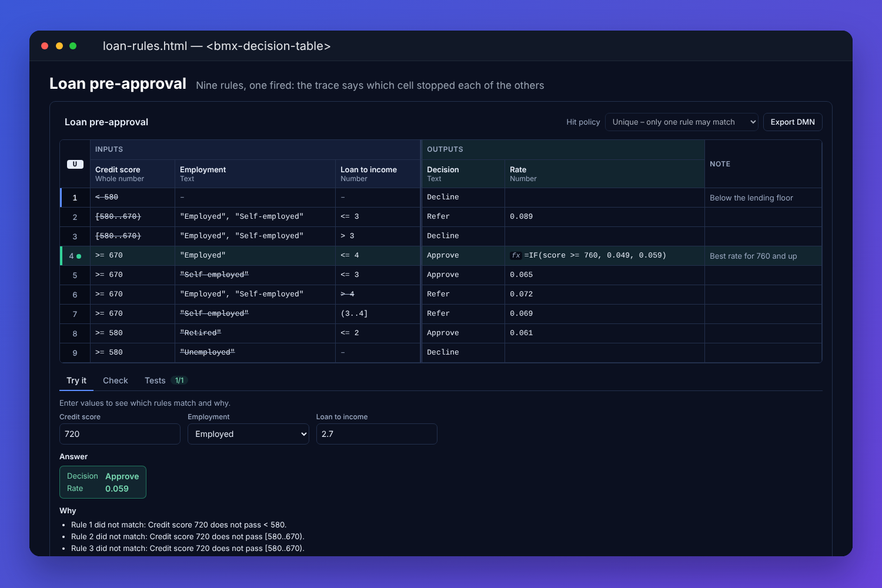Click the "Employed" cell in rule 4
The image size is (882, 588).
pos(255,256)
